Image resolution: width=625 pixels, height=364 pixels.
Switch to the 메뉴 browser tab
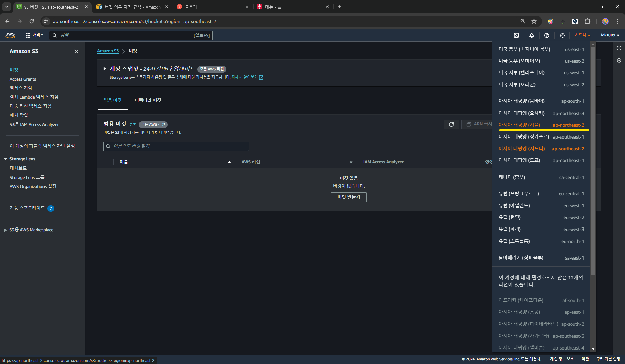[x=292, y=7]
